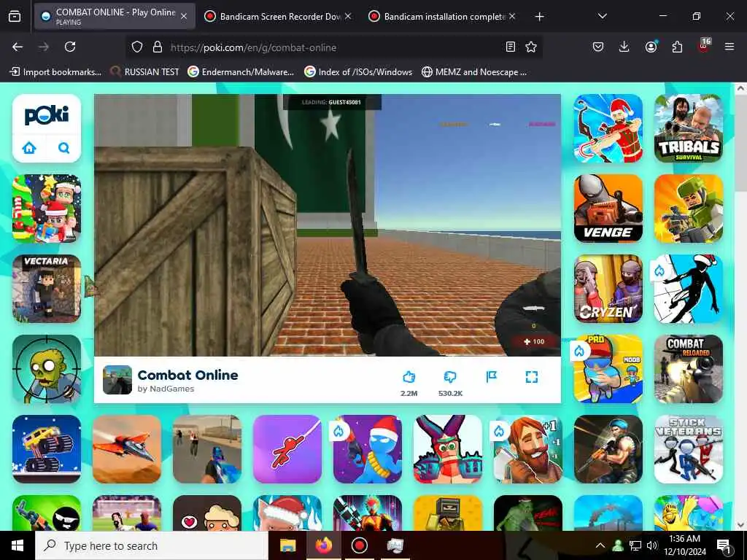747x560 pixels.
Task: Open Vectaria game tile
Action: 47,289
